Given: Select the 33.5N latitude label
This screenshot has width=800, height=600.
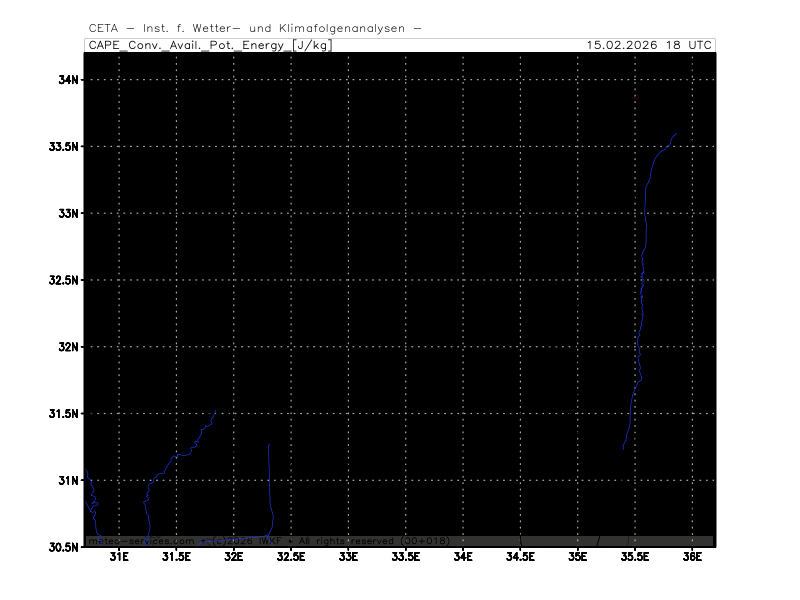Looking at the screenshot, I should tap(62, 147).
